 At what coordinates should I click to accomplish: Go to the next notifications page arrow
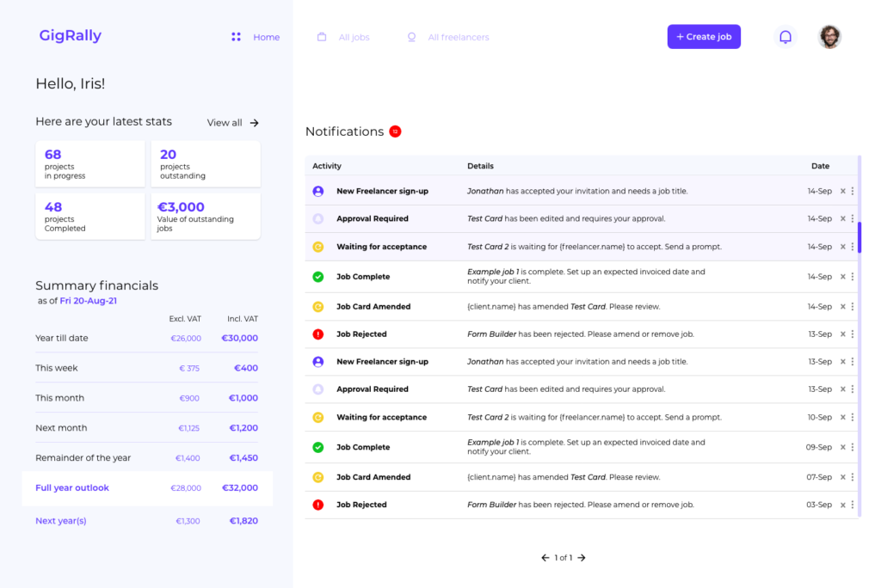coord(582,558)
